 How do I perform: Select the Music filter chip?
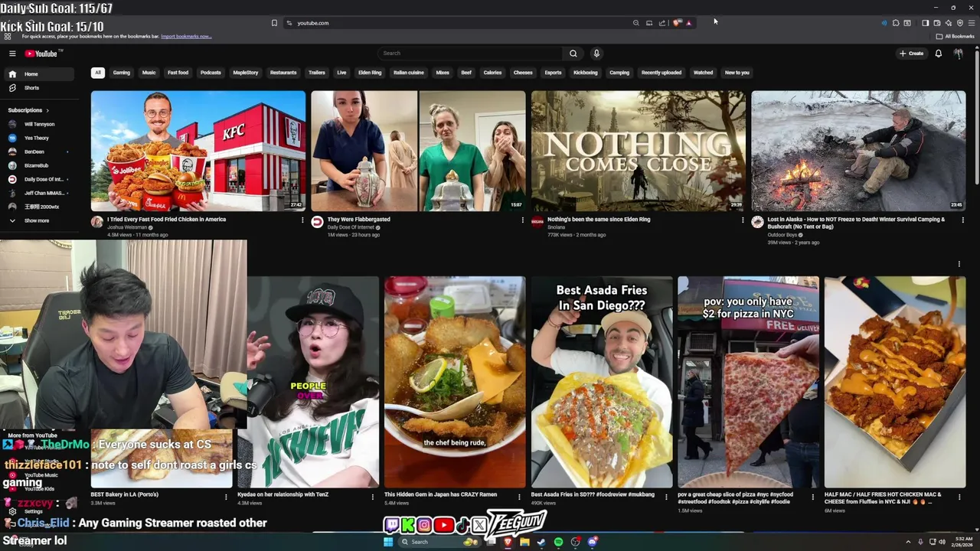click(x=149, y=73)
